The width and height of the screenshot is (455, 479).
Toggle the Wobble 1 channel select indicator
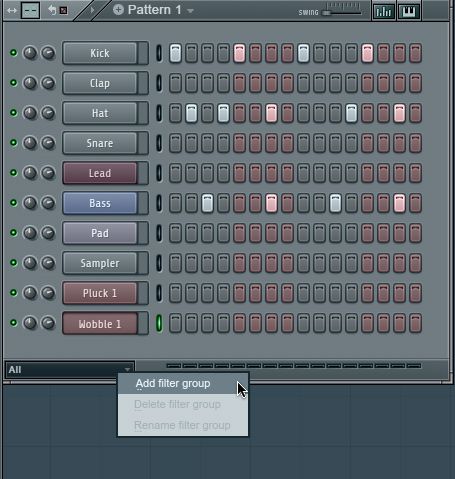pos(159,323)
